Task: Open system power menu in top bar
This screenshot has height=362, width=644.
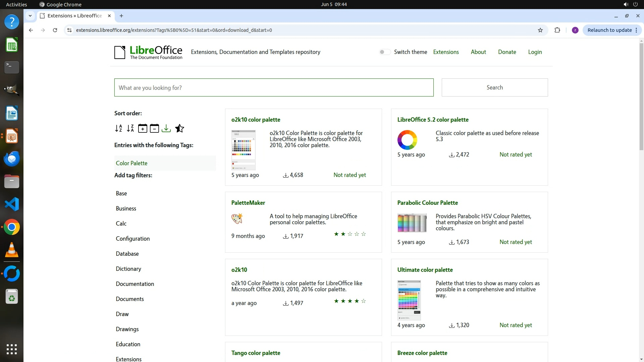Action: pyautogui.click(x=635, y=4)
